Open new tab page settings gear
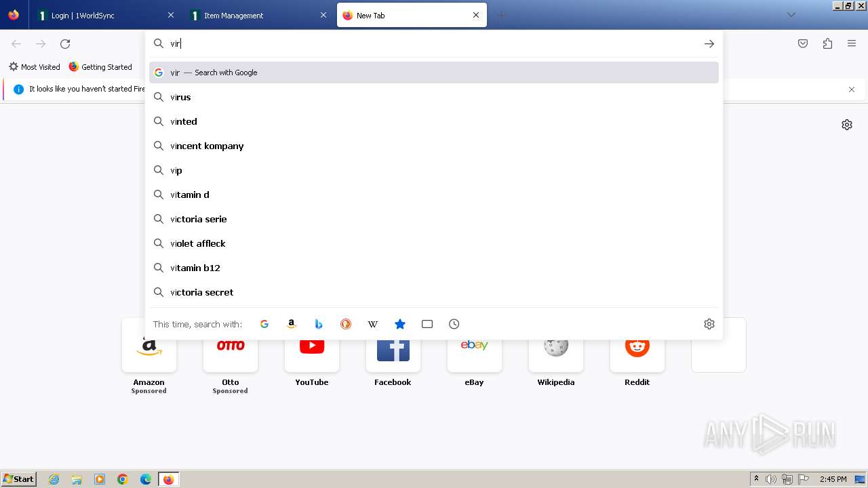868x488 pixels. (847, 125)
